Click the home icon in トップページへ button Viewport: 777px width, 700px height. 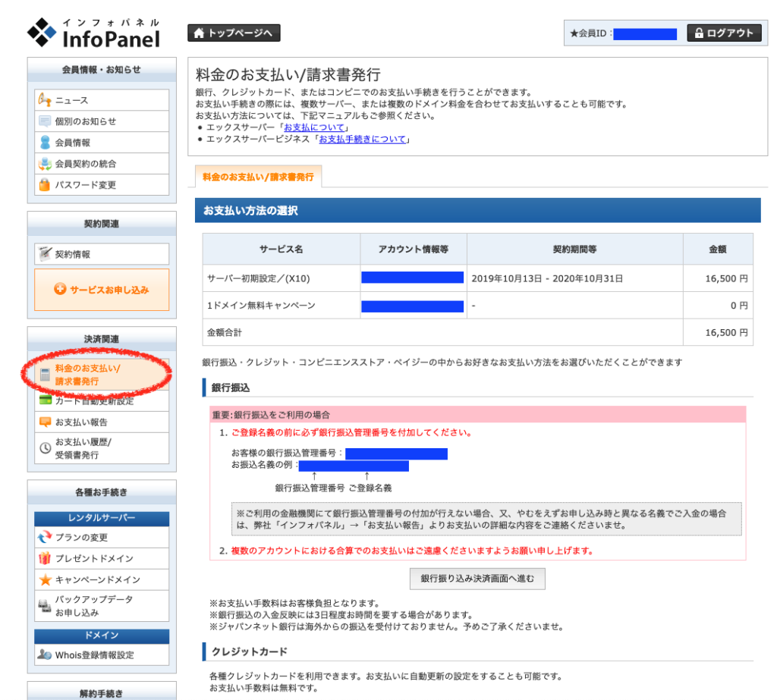pos(199,33)
